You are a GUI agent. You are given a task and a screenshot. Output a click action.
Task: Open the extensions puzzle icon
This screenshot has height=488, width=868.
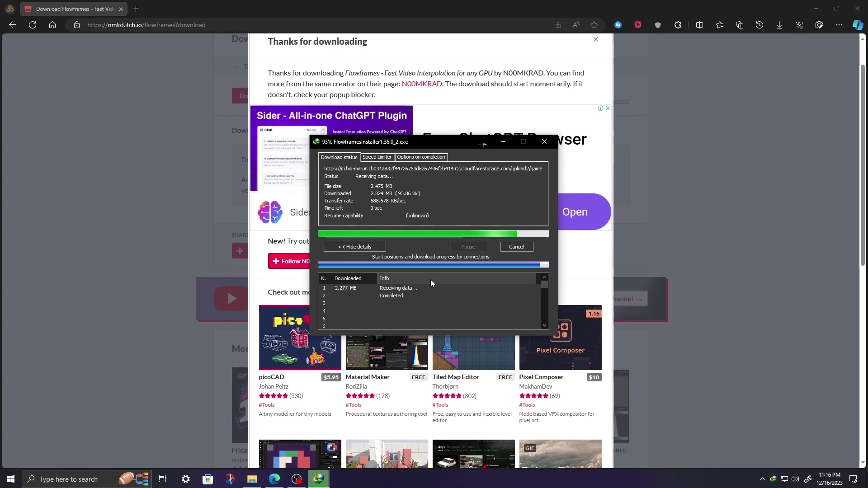tap(678, 25)
